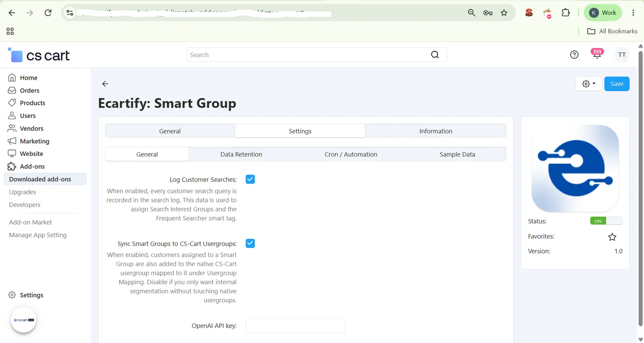Viewport: 644px width, 343px height.
Task: Reload the page with refresh icon
Action: tap(48, 13)
